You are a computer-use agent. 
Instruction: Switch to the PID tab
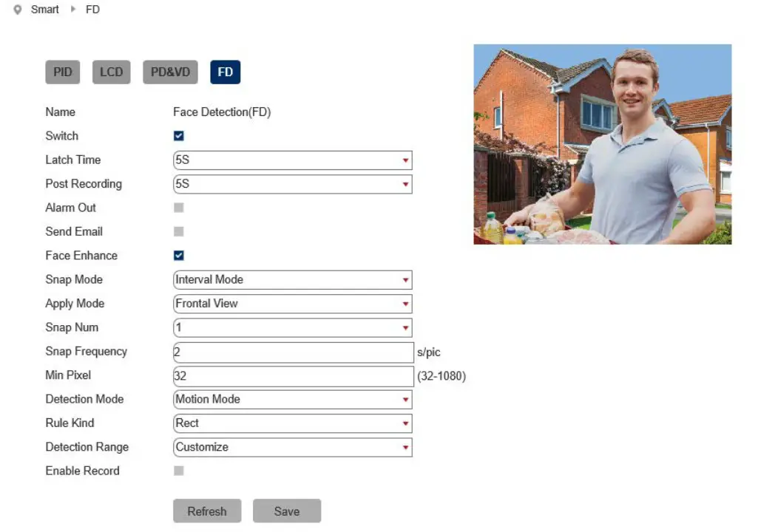coord(63,72)
